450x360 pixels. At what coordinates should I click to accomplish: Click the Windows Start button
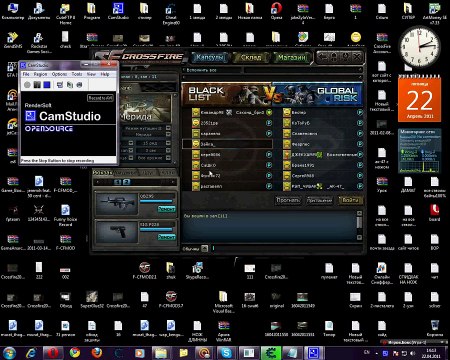click(x=9, y=353)
